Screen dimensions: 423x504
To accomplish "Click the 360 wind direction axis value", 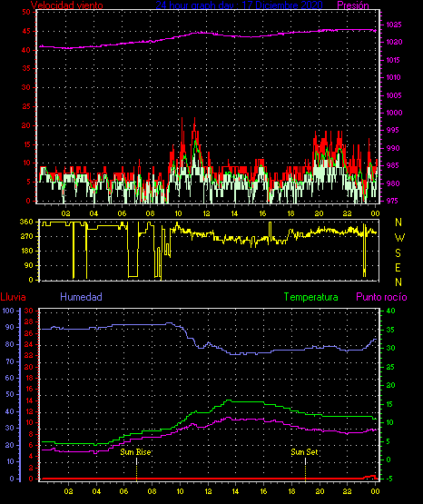I will coord(26,222).
